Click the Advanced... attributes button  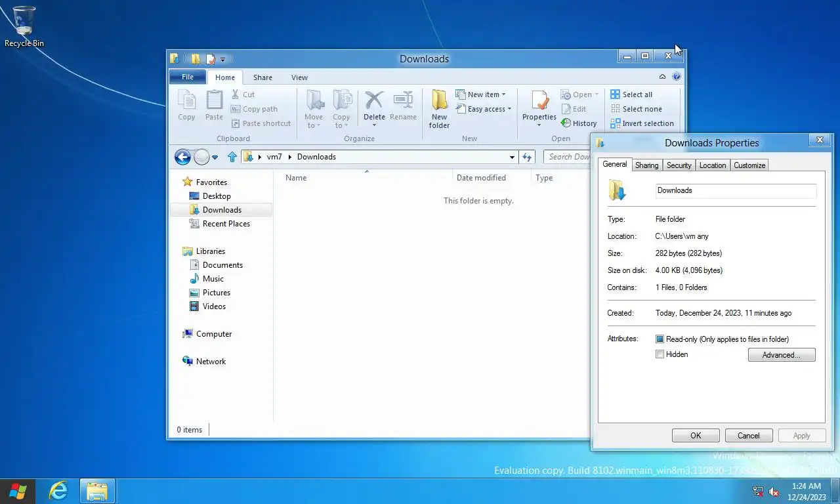pyautogui.click(x=782, y=355)
